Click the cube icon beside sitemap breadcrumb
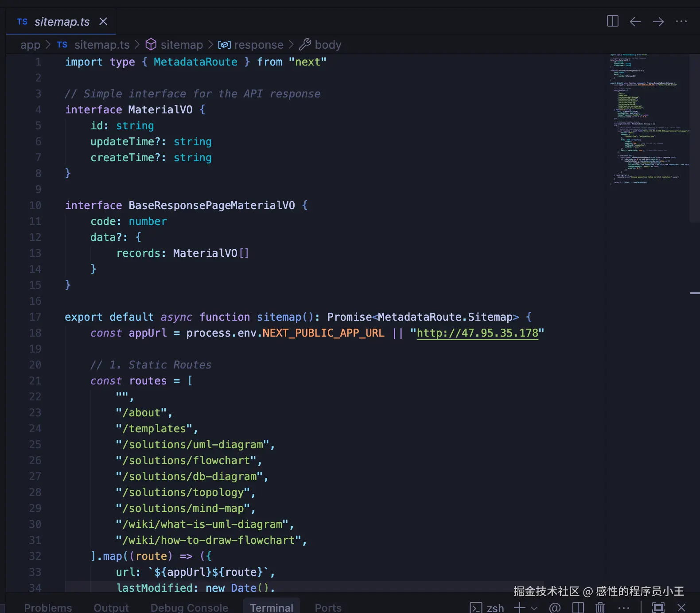The height and width of the screenshot is (613, 700). coord(151,44)
